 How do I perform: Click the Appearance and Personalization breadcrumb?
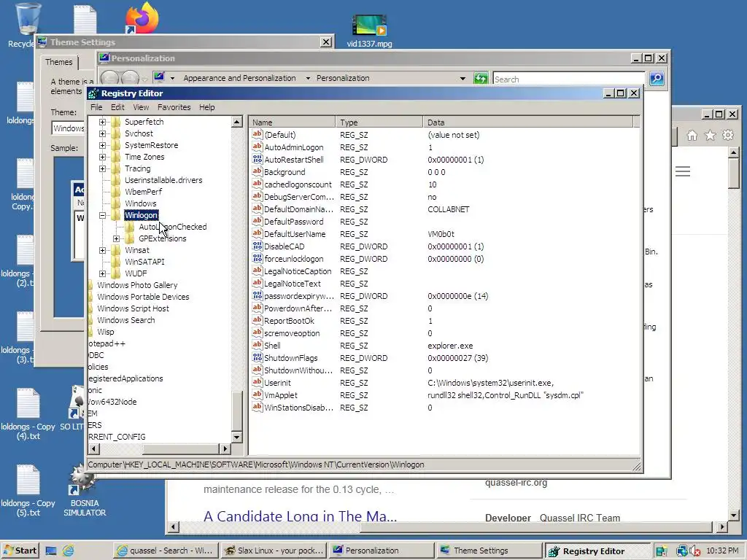(x=239, y=78)
